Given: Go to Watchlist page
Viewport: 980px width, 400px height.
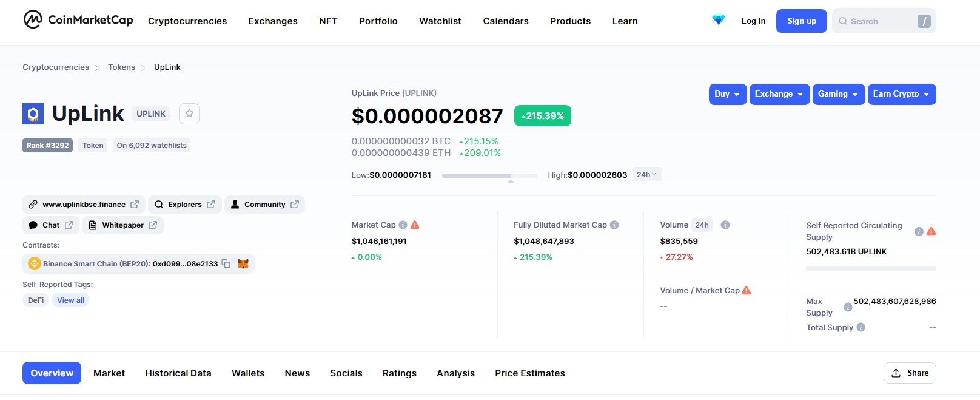Looking at the screenshot, I should [440, 21].
